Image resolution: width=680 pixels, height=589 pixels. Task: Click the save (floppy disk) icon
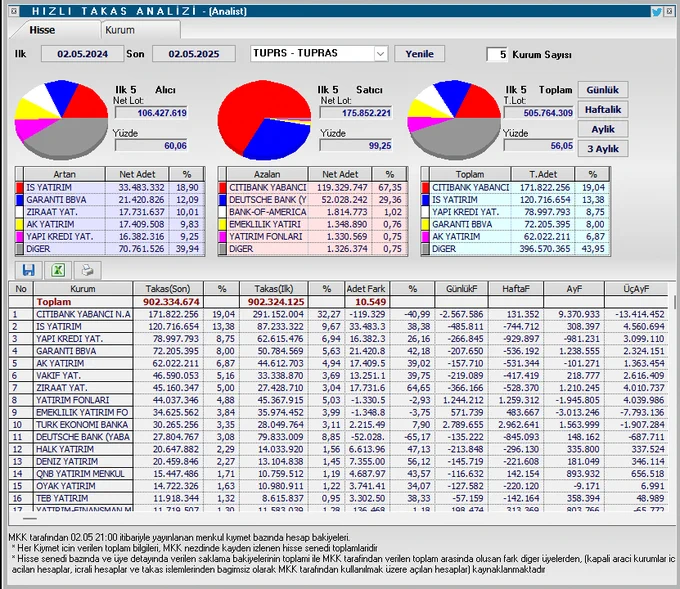pos(29,270)
